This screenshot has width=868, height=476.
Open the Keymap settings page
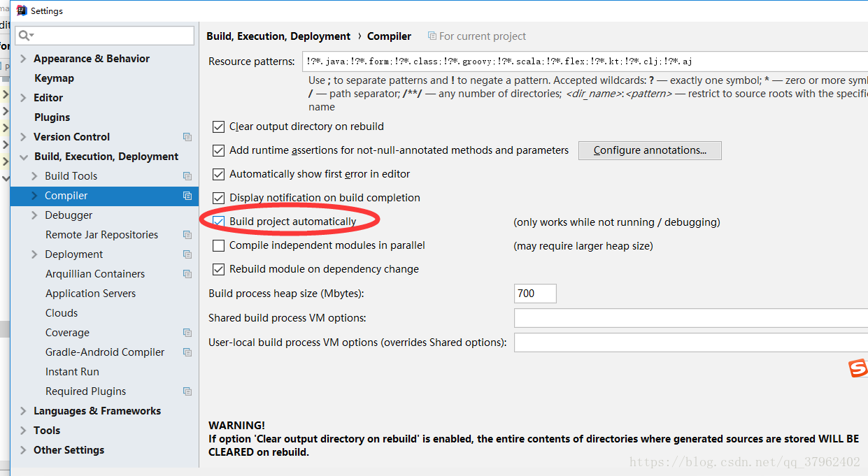54,78
